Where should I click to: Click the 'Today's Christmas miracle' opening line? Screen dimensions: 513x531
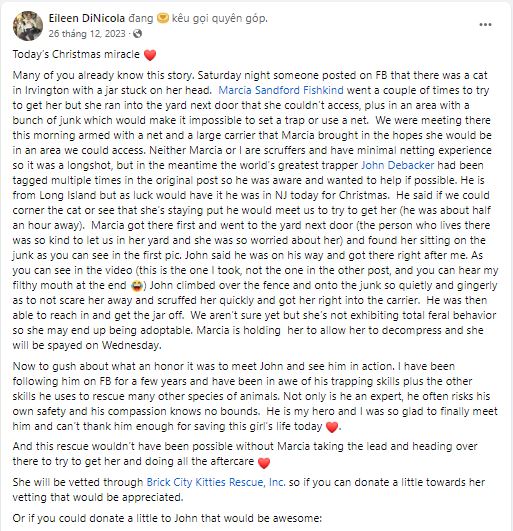(x=76, y=55)
